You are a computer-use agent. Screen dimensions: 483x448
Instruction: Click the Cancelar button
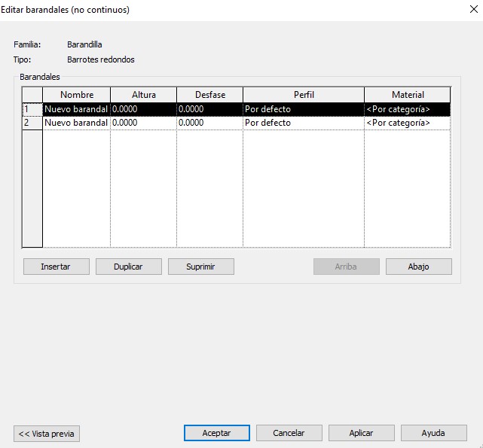(x=289, y=433)
